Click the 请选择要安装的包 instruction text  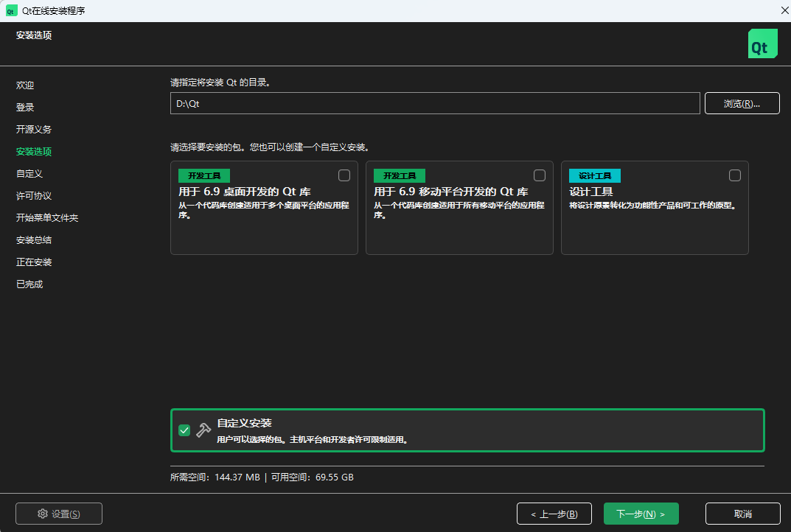point(270,147)
